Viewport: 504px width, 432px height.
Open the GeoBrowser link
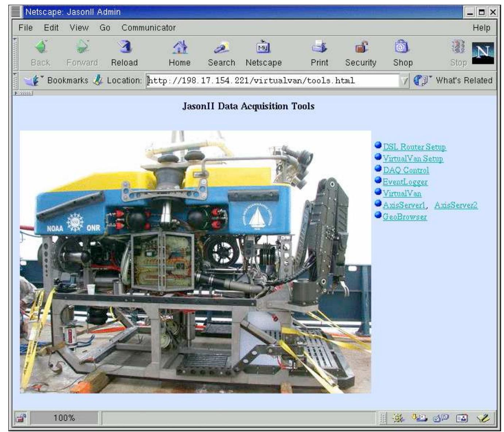click(x=405, y=217)
